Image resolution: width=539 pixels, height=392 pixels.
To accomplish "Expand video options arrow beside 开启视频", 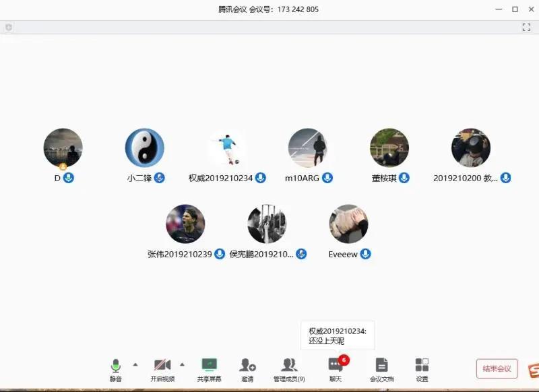I will [182, 364].
